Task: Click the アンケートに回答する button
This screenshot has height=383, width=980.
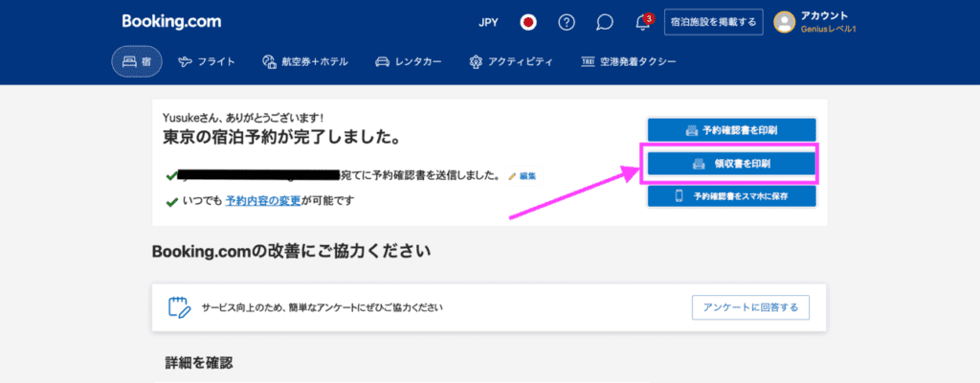Action: click(x=751, y=307)
